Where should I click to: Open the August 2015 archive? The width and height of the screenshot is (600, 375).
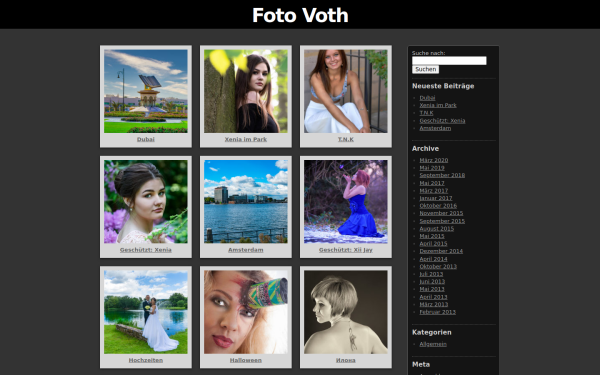click(x=437, y=228)
